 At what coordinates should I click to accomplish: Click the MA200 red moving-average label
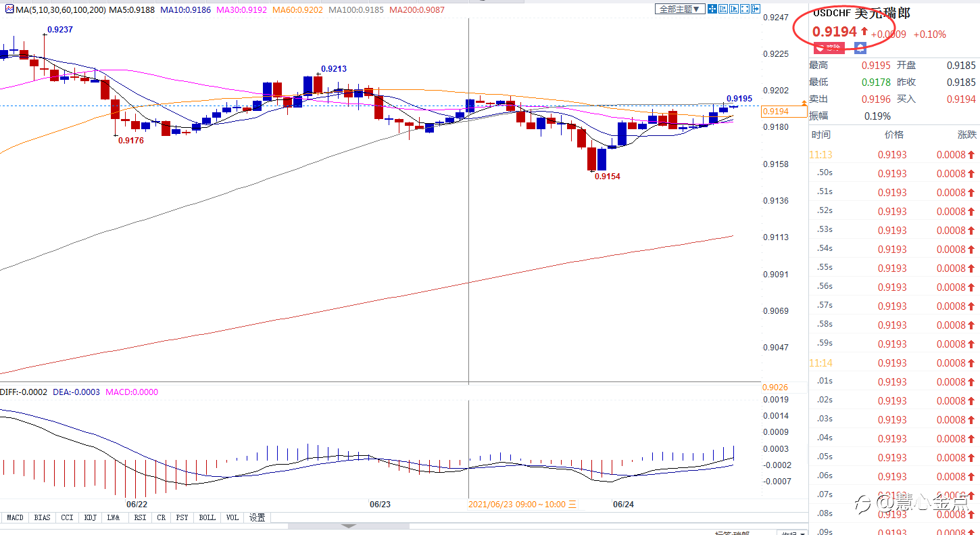point(417,10)
